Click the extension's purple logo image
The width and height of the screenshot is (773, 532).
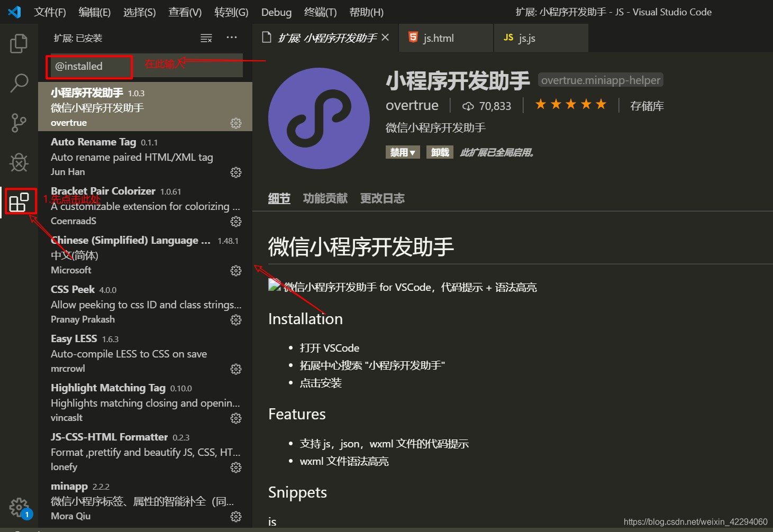319,118
